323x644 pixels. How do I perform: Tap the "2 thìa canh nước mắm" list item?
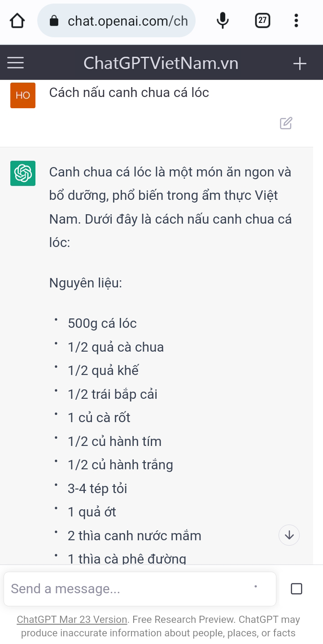click(x=135, y=536)
